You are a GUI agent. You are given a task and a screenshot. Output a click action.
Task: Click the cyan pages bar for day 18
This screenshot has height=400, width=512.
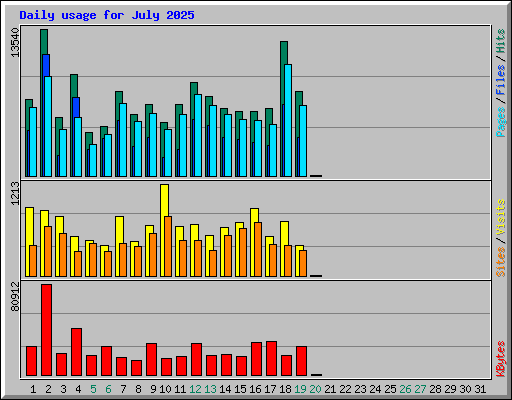pyautogui.click(x=288, y=120)
